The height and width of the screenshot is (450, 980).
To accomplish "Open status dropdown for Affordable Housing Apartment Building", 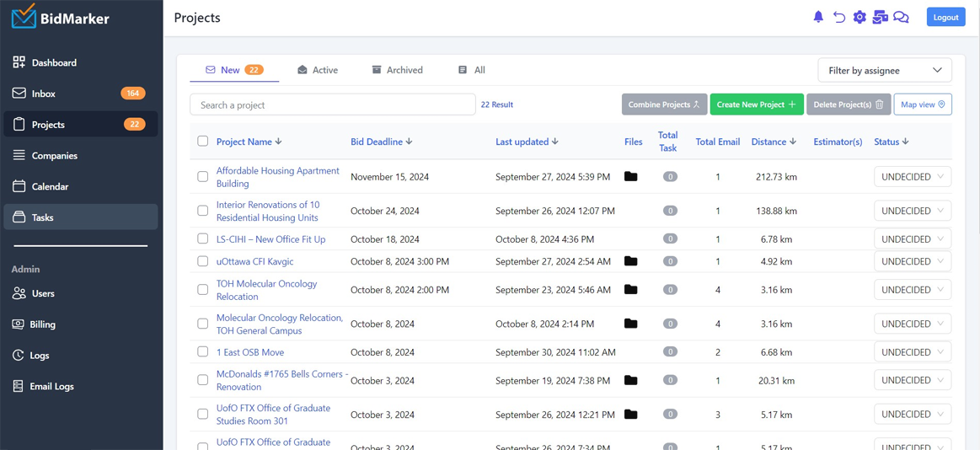I will 912,177.
